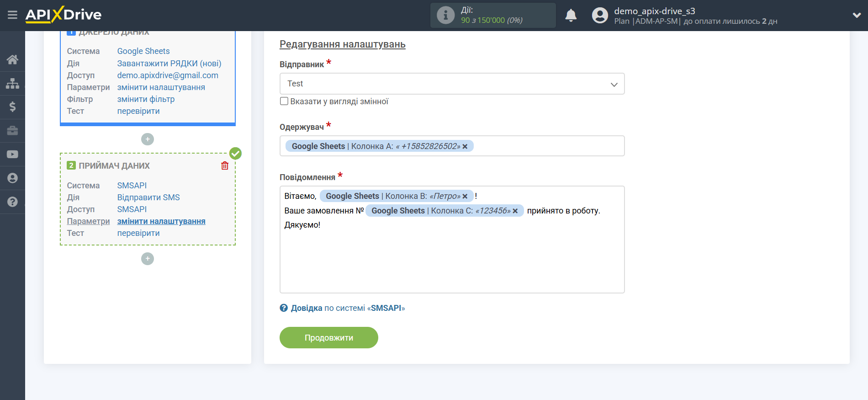The image size is (868, 400).
Task: Open the briefcase sidebar icon
Action: point(12,131)
